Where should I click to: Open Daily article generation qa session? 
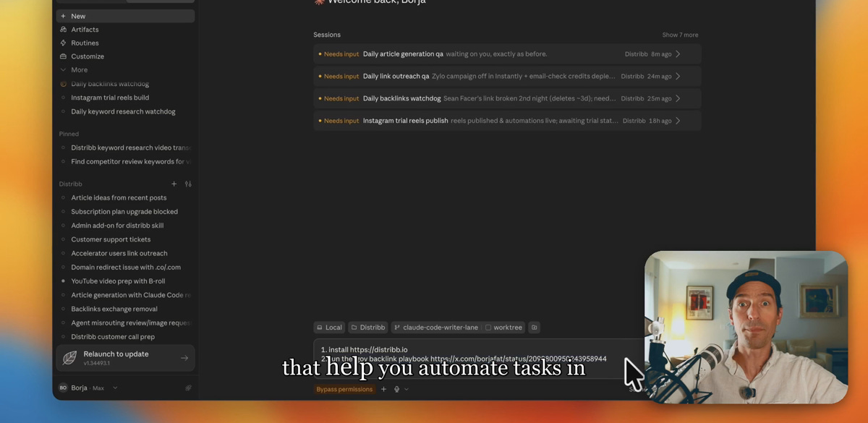click(x=507, y=54)
